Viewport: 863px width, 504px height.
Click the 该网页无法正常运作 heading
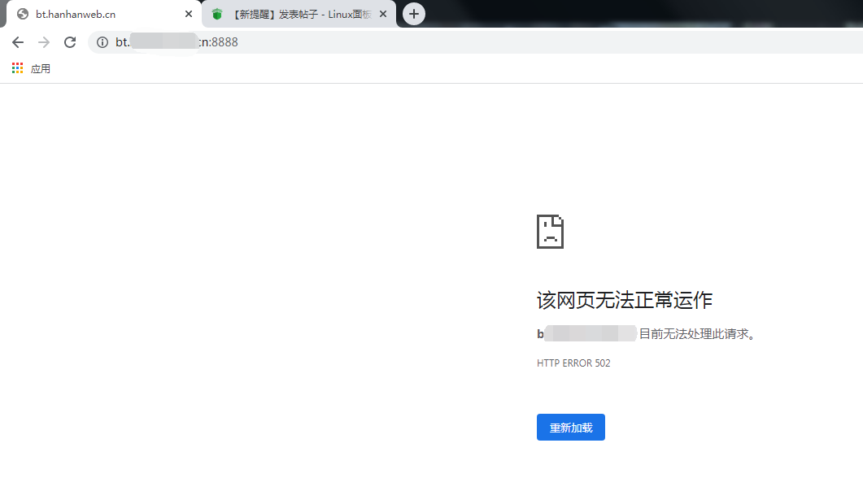point(625,300)
